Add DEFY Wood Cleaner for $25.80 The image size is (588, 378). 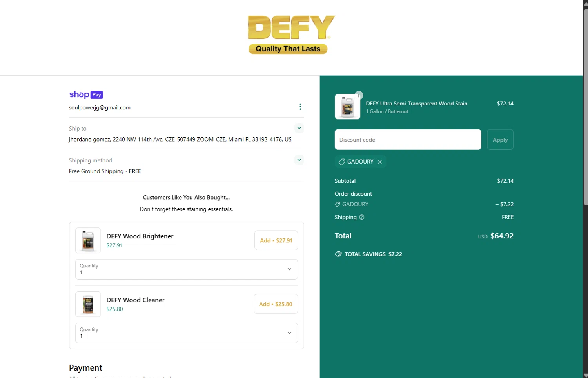[x=276, y=304]
